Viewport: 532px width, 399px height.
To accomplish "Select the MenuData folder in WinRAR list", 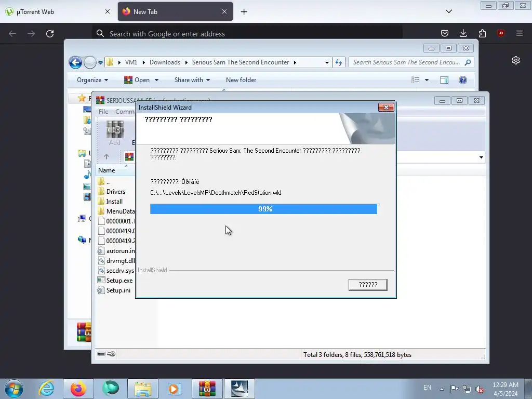I will pos(116,211).
